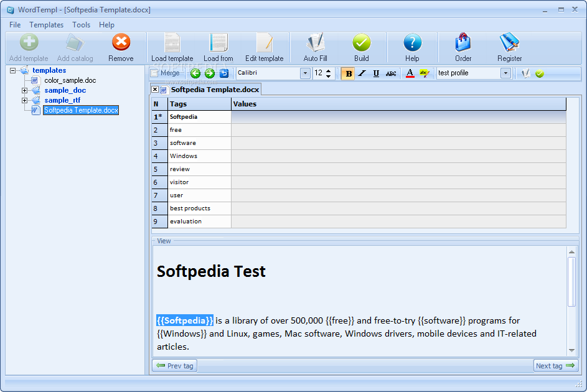Click the green forward arrow icon
Image resolution: width=587 pixels, height=392 pixels.
[210, 73]
